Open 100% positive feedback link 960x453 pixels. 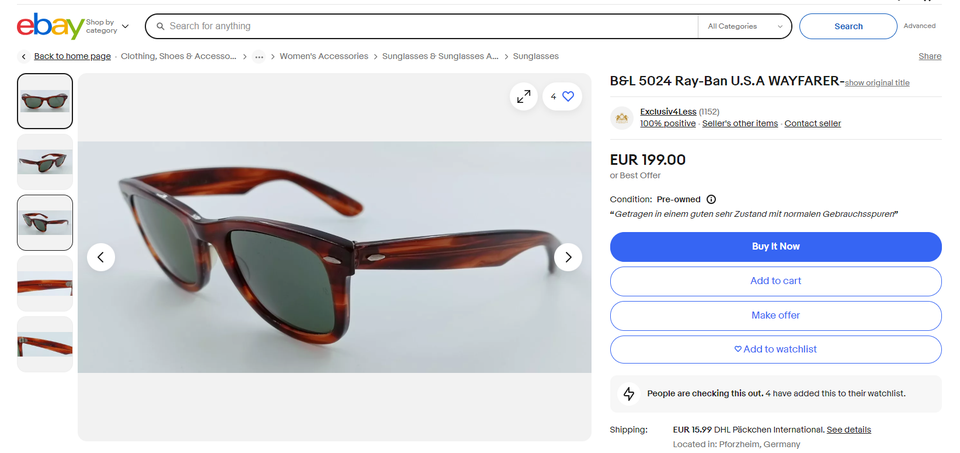(x=668, y=124)
